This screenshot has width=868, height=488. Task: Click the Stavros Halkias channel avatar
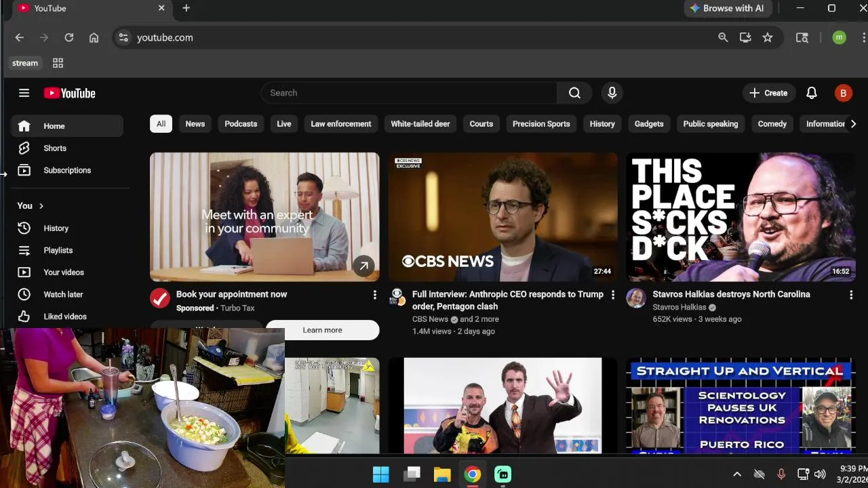point(636,298)
